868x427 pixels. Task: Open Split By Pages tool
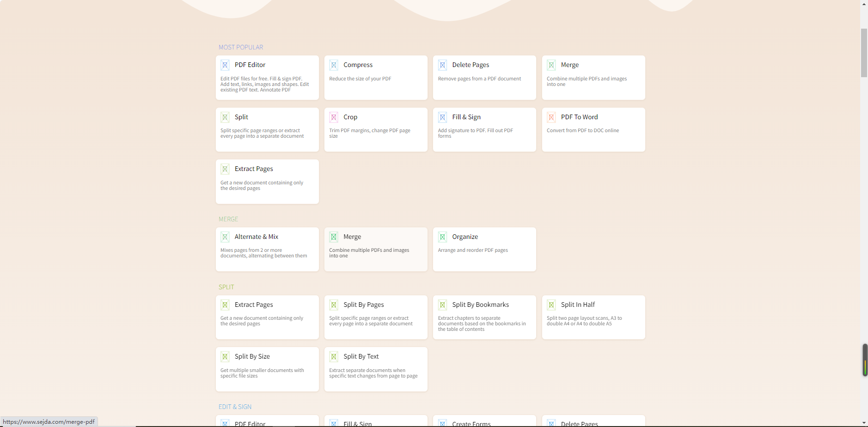(376, 317)
